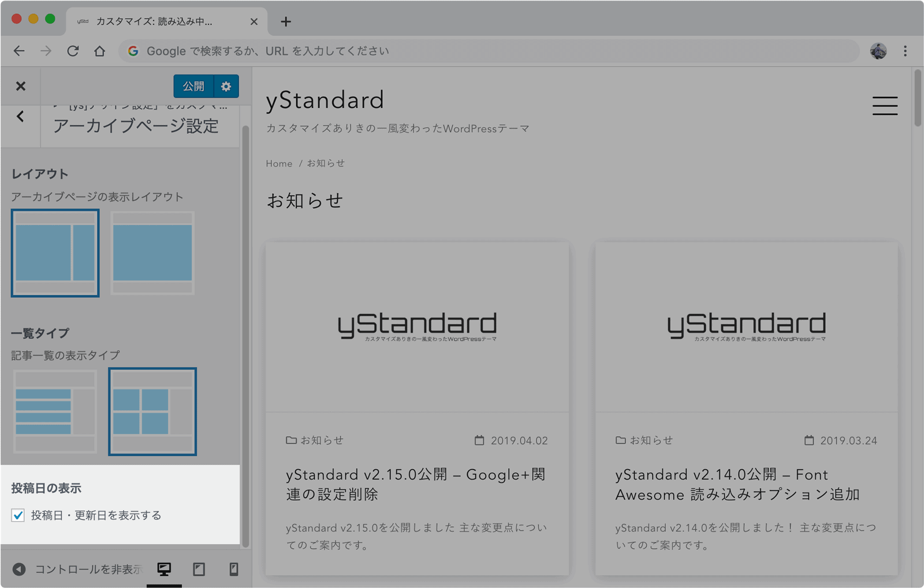924x588 pixels.
Task: Select card grid display type
Action: (152, 411)
